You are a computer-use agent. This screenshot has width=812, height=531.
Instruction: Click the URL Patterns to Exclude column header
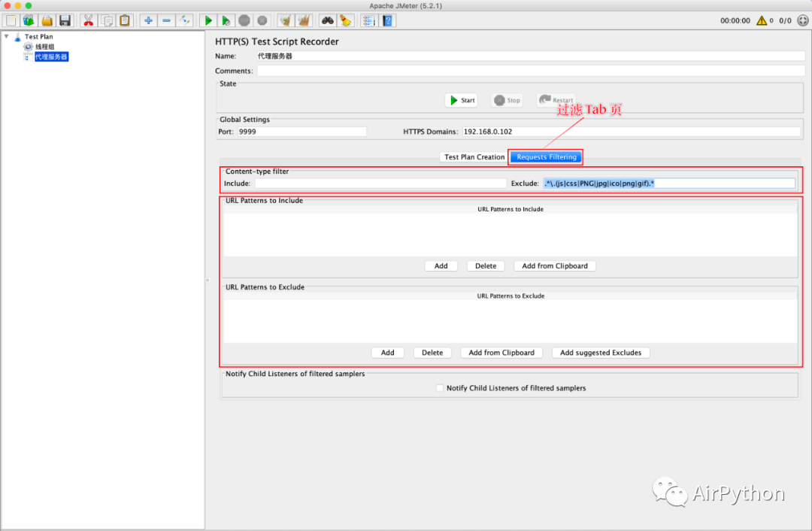510,296
